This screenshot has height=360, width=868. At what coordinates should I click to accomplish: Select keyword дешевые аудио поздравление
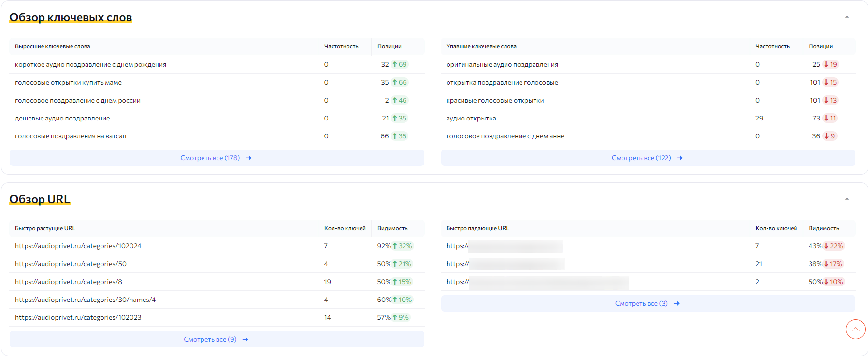[62, 118]
